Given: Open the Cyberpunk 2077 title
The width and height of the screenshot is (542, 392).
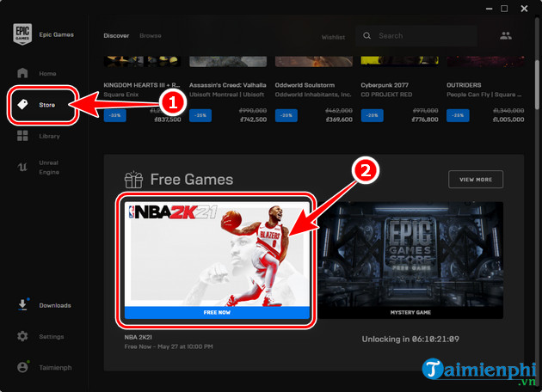Looking at the screenshot, I should (385, 85).
